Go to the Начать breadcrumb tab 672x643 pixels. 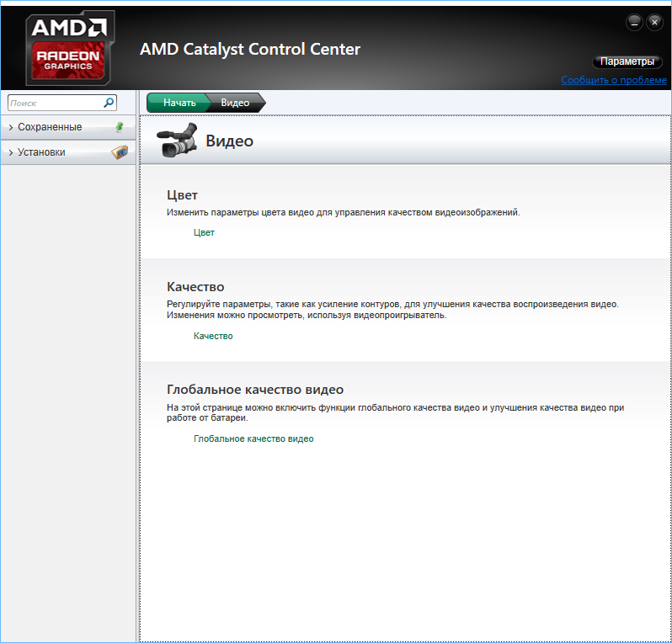point(179,103)
